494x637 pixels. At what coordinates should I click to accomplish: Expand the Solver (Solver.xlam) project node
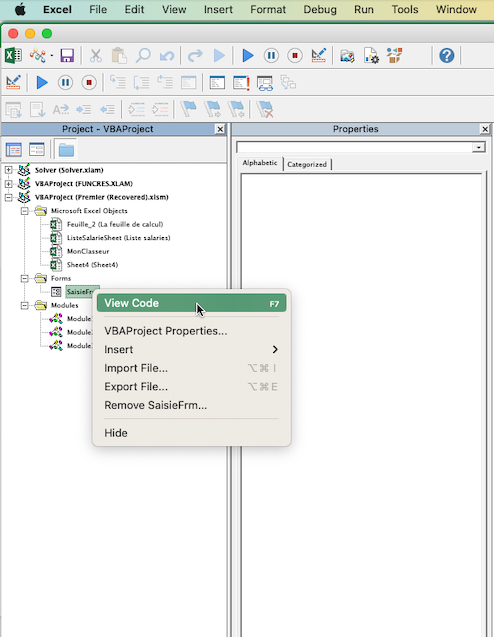8,170
